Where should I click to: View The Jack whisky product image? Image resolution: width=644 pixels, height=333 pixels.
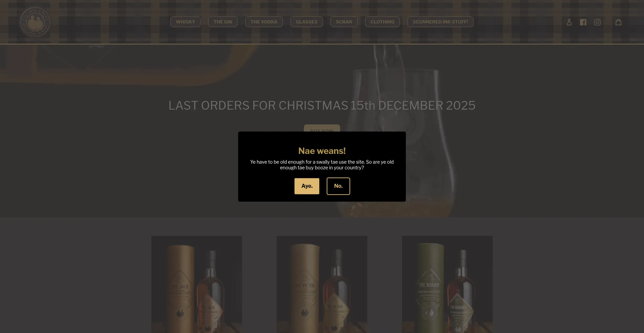click(197, 284)
